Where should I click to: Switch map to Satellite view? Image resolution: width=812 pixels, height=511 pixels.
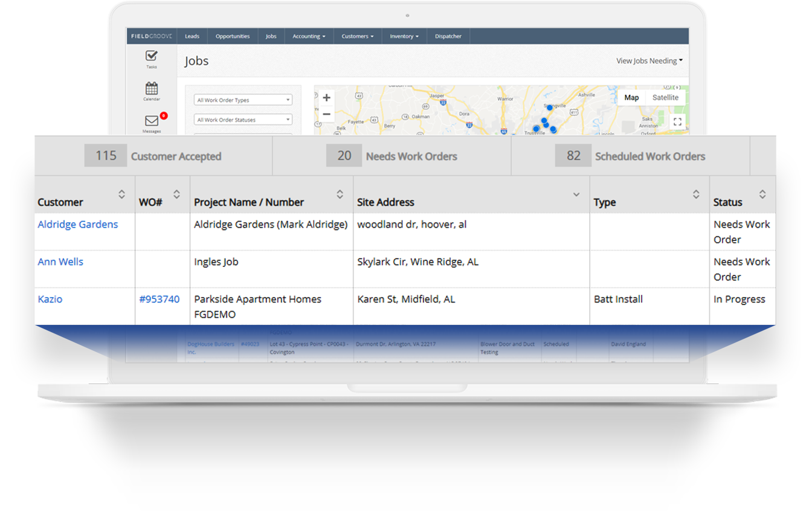pyautogui.click(x=665, y=98)
